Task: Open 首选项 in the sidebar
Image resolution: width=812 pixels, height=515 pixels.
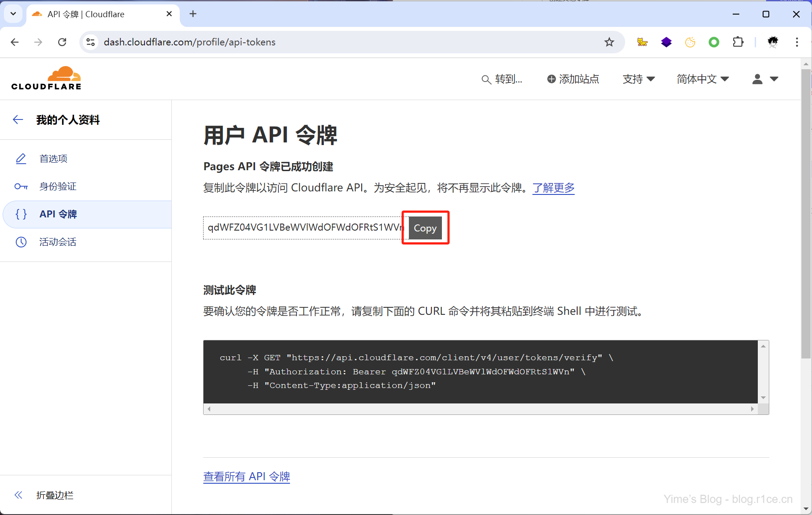Action: [53, 159]
